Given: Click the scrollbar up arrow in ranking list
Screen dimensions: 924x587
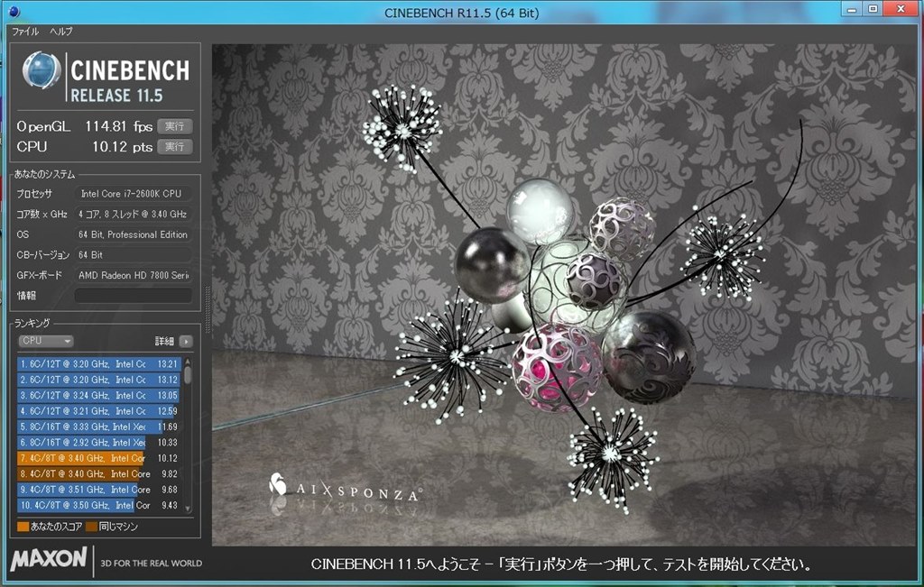Looking at the screenshot, I should click(x=187, y=361).
